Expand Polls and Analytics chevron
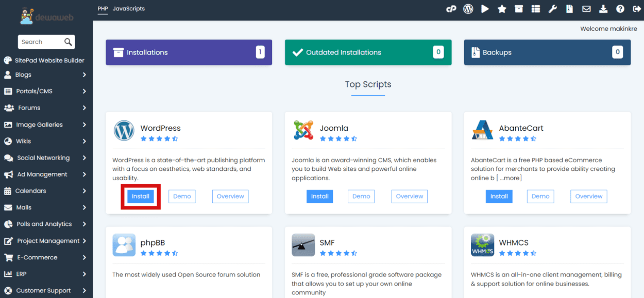This screenshot has width=644, height=298. point(84,224)
